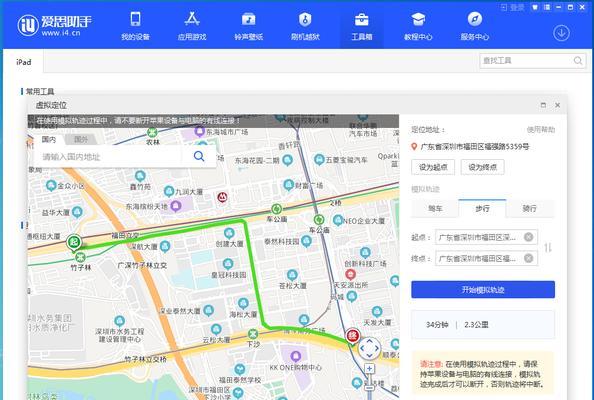Click the map address search magnifier

[199, 156]
